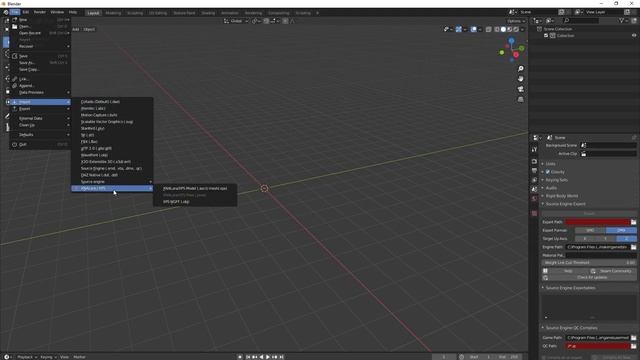Expand the Audio panel
The height and width of the screenshot is (360, 640).
pos(551,188)
